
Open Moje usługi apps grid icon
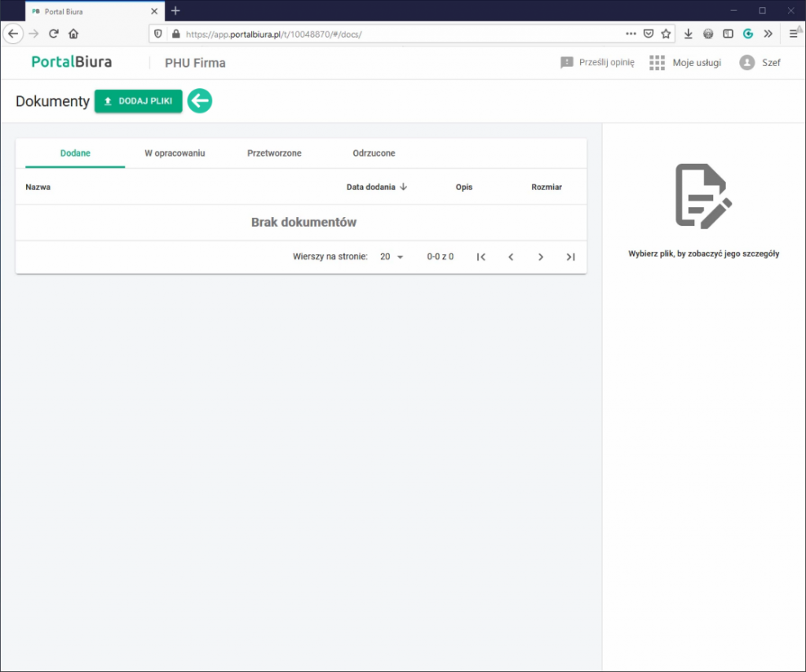point(657,63)
